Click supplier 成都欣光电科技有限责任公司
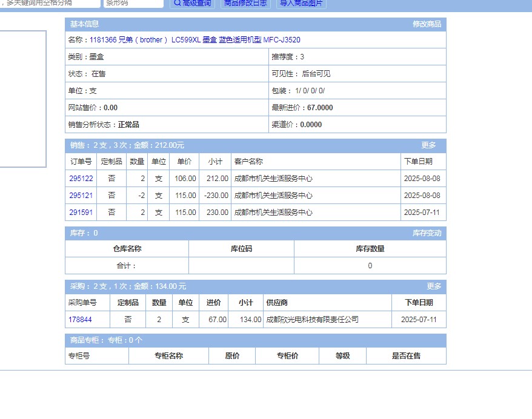 tap(312, 320)
